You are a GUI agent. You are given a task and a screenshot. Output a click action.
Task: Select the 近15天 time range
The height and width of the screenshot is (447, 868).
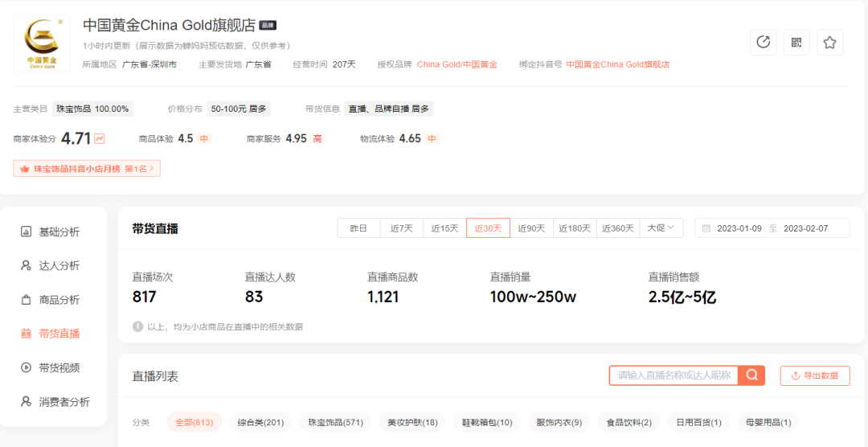pyautogui.click(x=445, y=228)
